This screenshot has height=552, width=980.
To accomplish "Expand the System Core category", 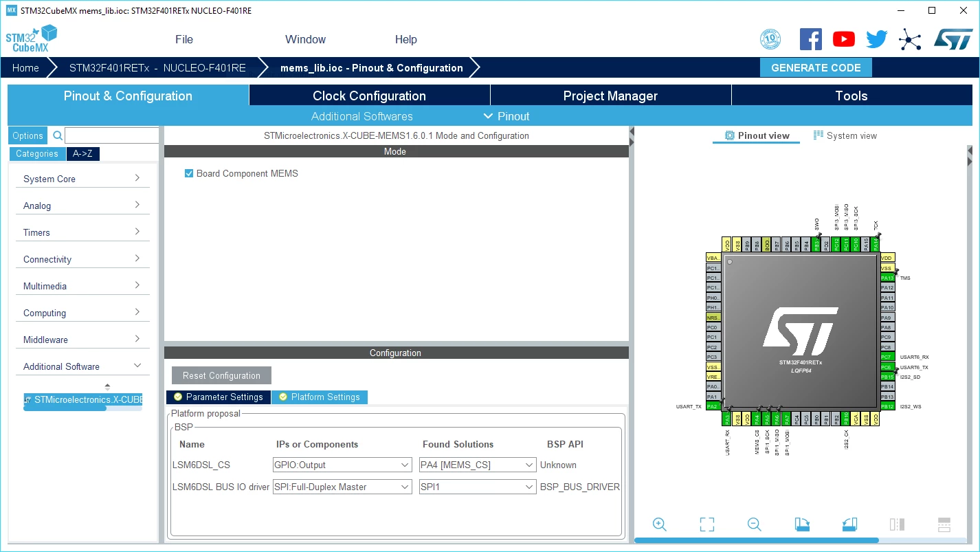I will click(82, 179).
